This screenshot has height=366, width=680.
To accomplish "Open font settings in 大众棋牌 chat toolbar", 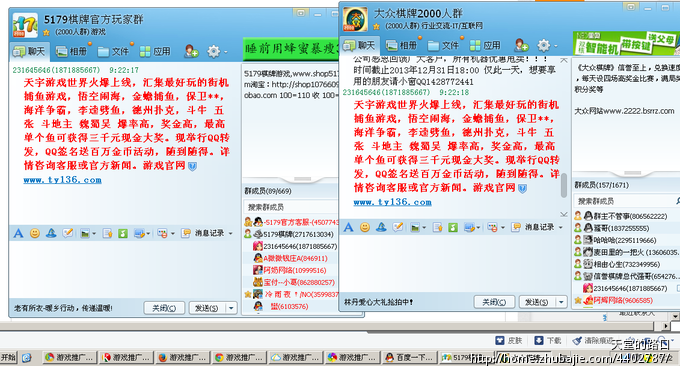I will (348, 227).
